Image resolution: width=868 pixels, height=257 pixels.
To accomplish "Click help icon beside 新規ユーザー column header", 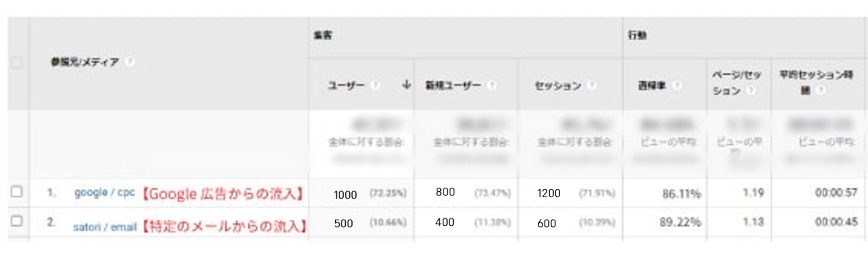I will pyautogui.click(x=492, y=85).
